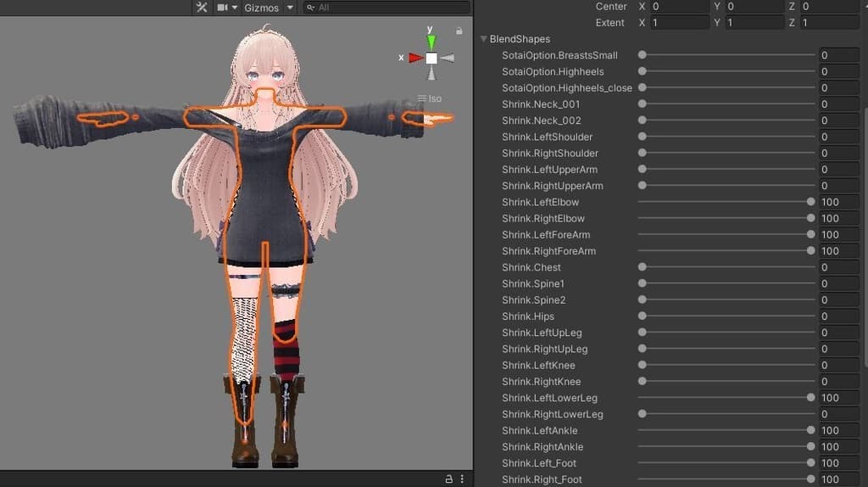Click the Shrink.RightLowerLeg slider handle
Image resolution: width=868 pixels, height=487 pixels.
click(x=643, y=414)
